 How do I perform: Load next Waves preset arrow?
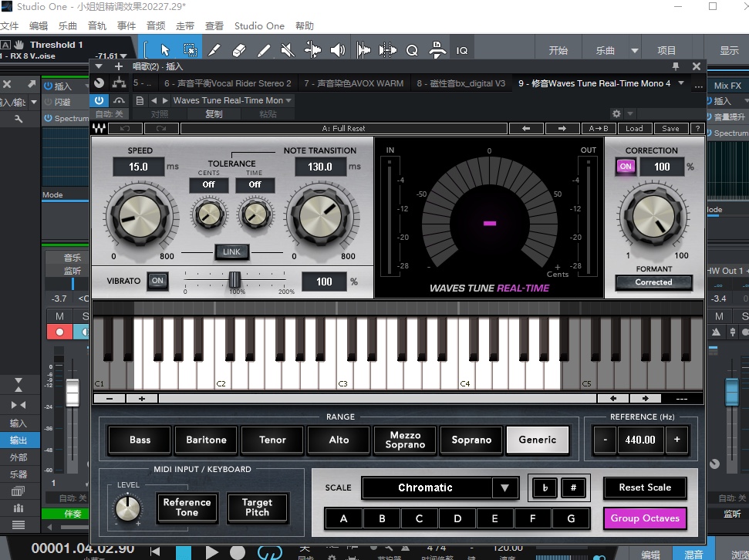(x=562, y=128)
